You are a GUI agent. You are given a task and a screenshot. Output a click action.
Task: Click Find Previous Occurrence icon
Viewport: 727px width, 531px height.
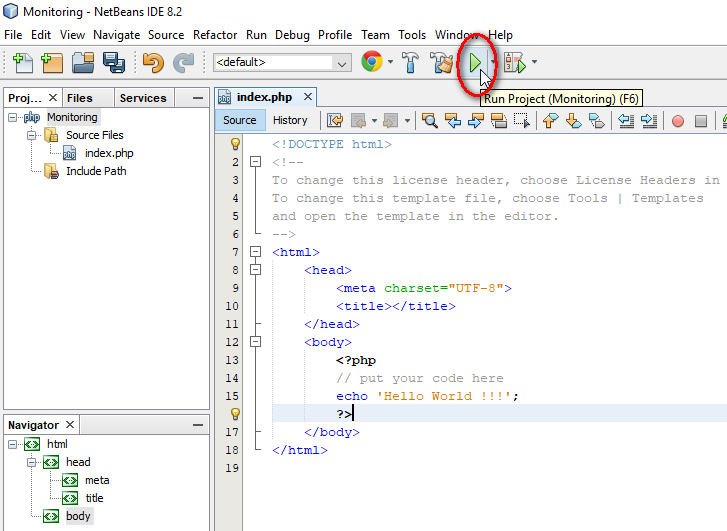tap(453, 121)
